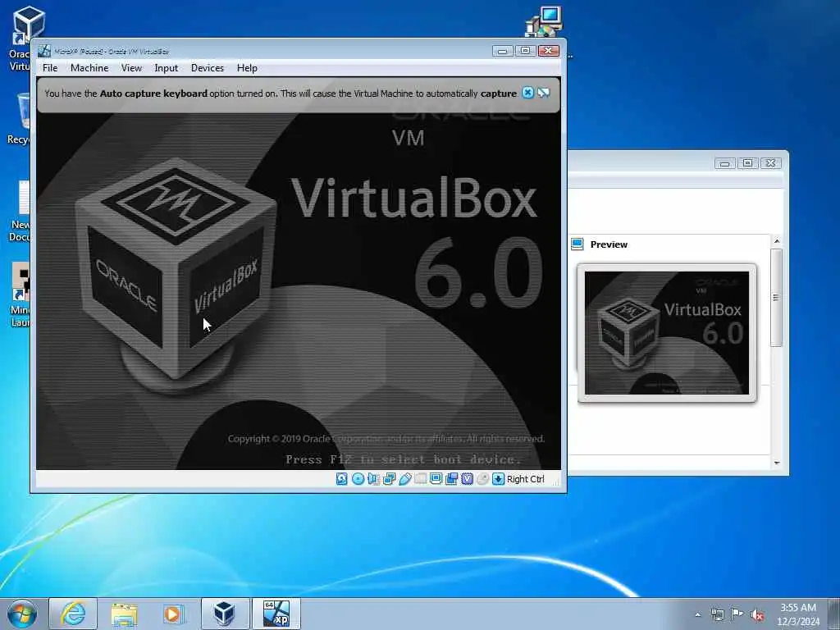Open the Input menu
This screenshot has height=630, width=840.
tap(166, 68)
